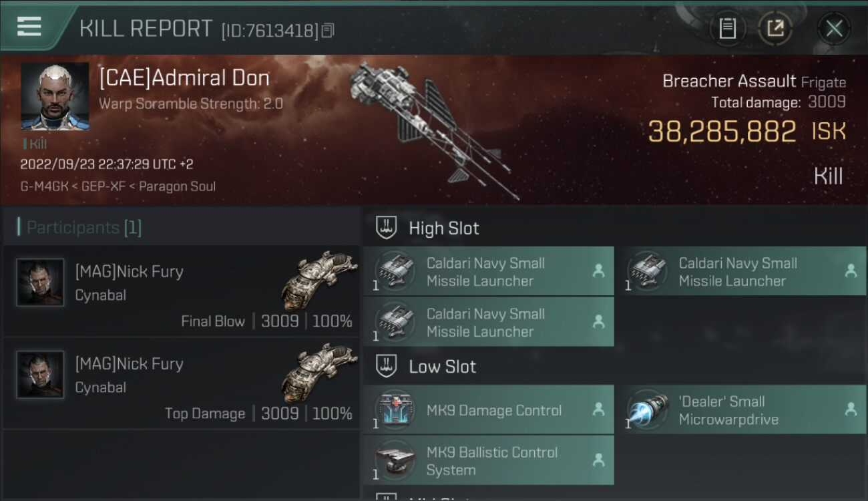The image size is (868, 501).
Task: Tap person icon on 'Dealer' Small Microwarpdrive
Action: coord(851,409)
